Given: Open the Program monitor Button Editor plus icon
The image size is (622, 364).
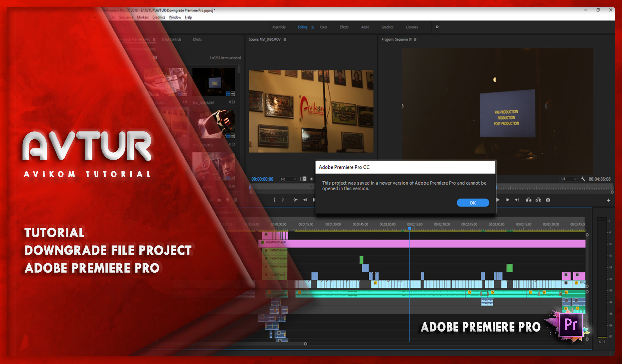Looking at the screenshot, I should (x=609, y=200).
